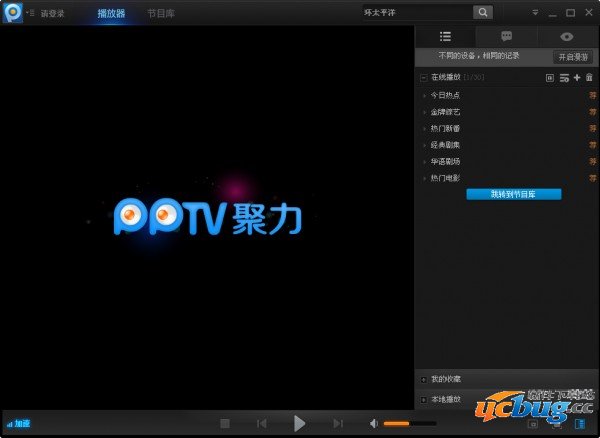This screenshot has width=600, height=438.
Task: Maximize the PPTV window
Action: (x=570, y=13)
